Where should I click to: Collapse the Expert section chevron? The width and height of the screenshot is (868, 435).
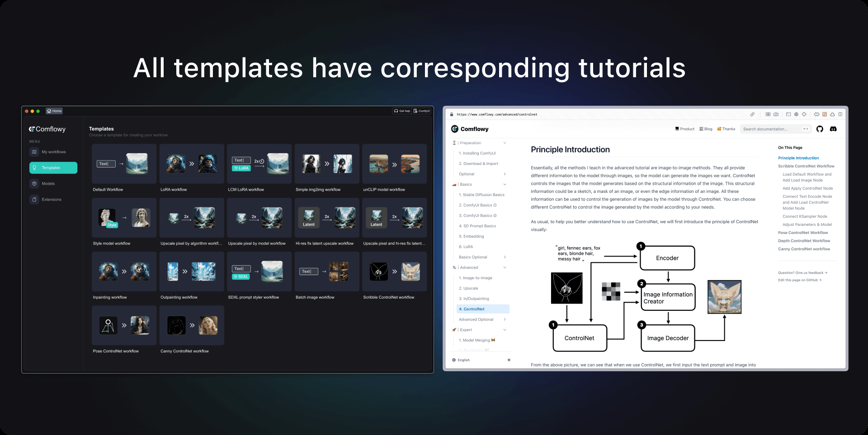[505, 330]
